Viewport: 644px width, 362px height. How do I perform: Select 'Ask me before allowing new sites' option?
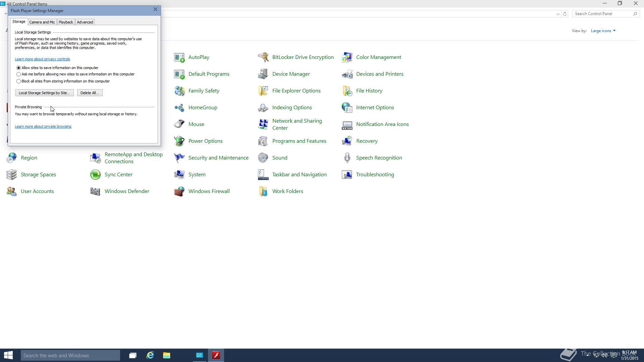point(19,74)
